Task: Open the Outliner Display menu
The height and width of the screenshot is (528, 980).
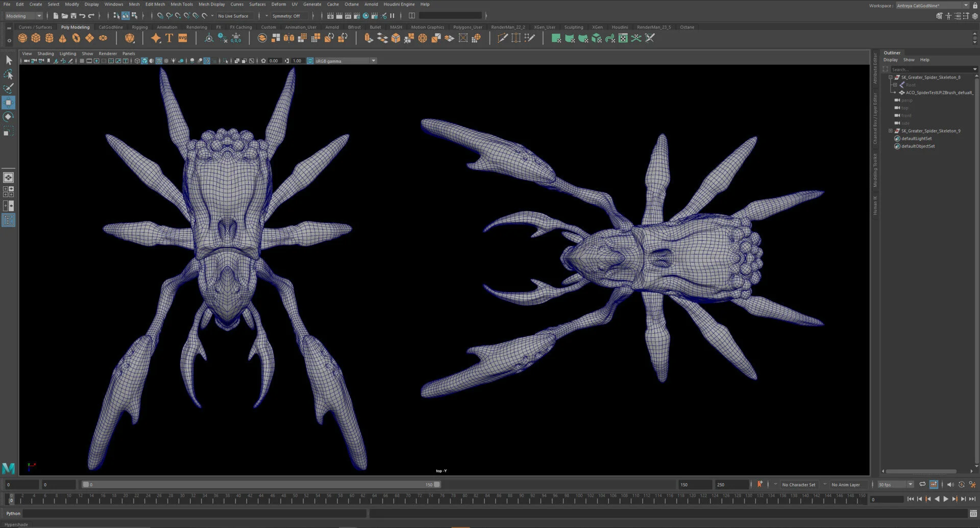Action: (891, 60)
